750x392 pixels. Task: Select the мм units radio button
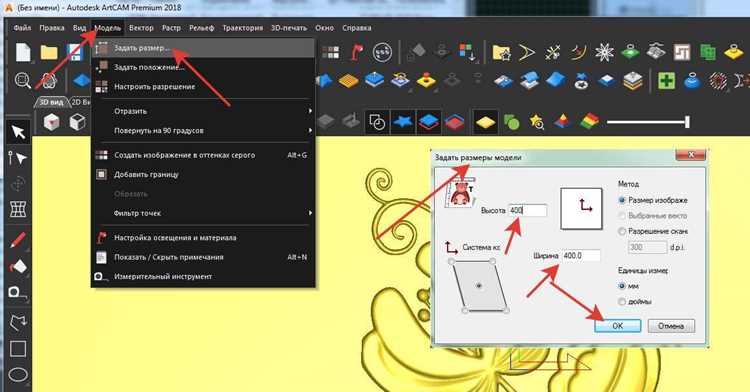622,286
